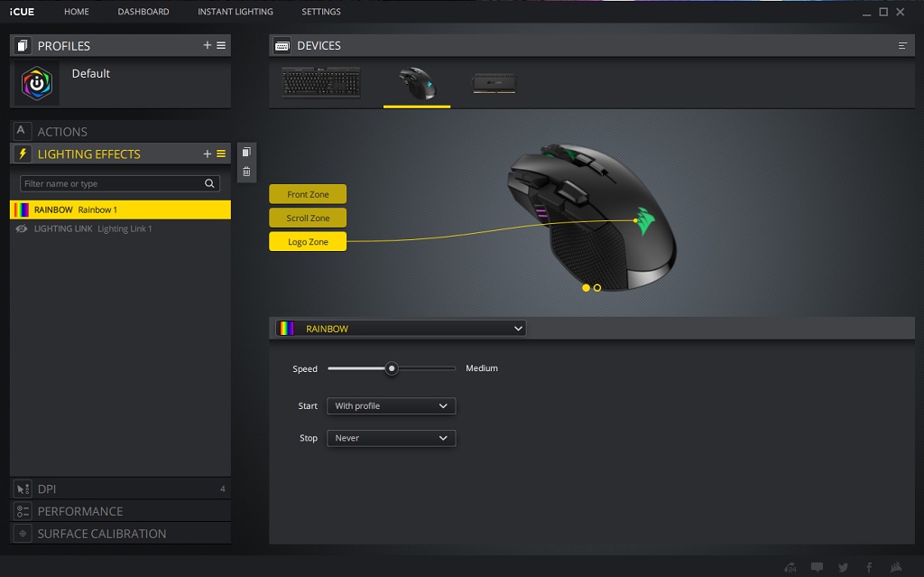Maximize the iCUE window
The height and width of the screenshot is (577, 924).
coord(883,12)
